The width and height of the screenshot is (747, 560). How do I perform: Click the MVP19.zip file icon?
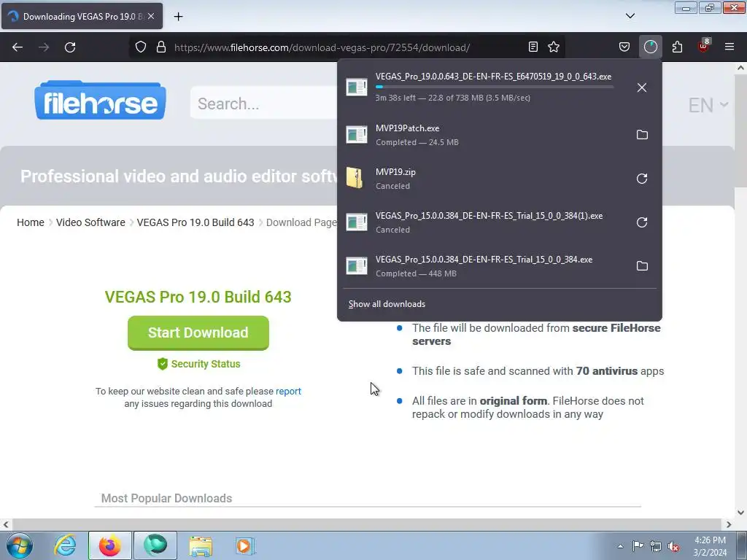355,178
